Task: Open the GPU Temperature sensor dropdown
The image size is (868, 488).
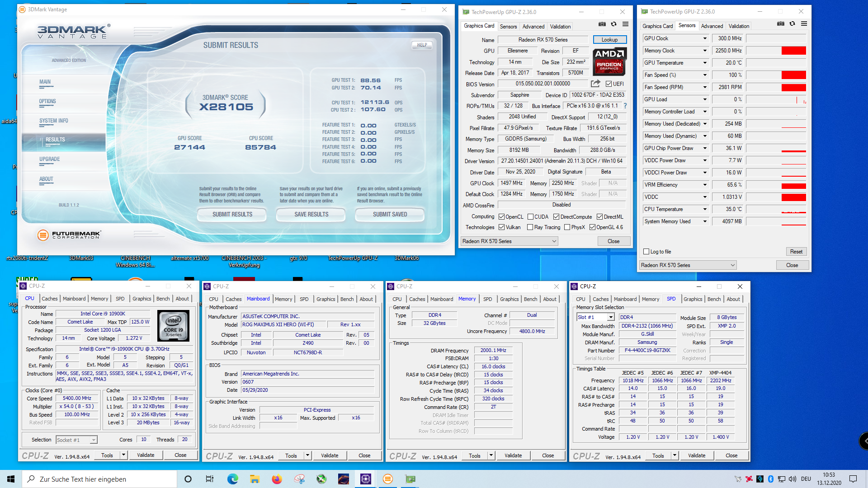Action: [704, 63]
